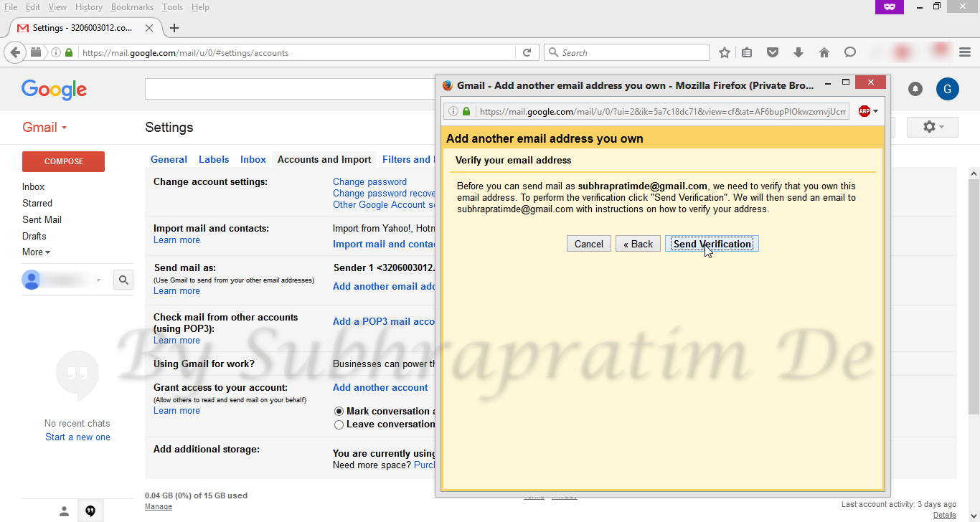Click the Send Verification button

(x=712, y=244)
